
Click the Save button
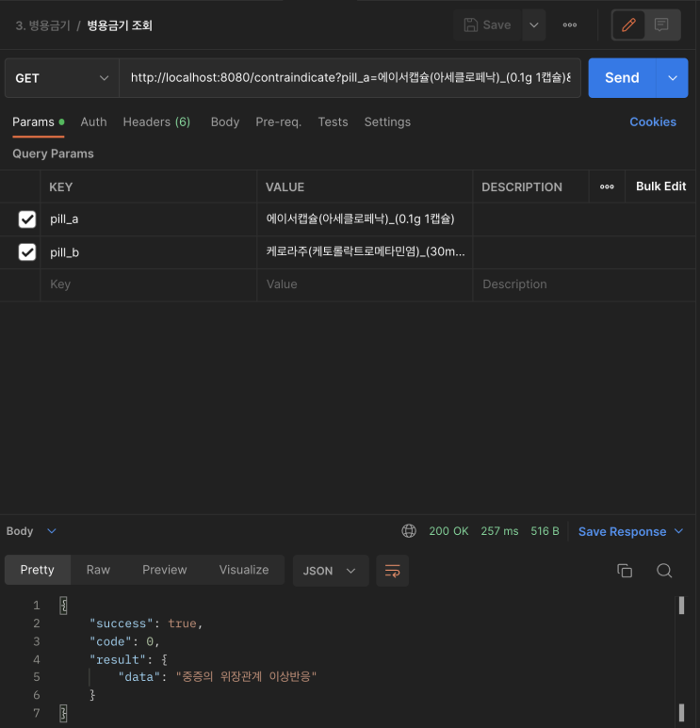click(x=488, y=25)
